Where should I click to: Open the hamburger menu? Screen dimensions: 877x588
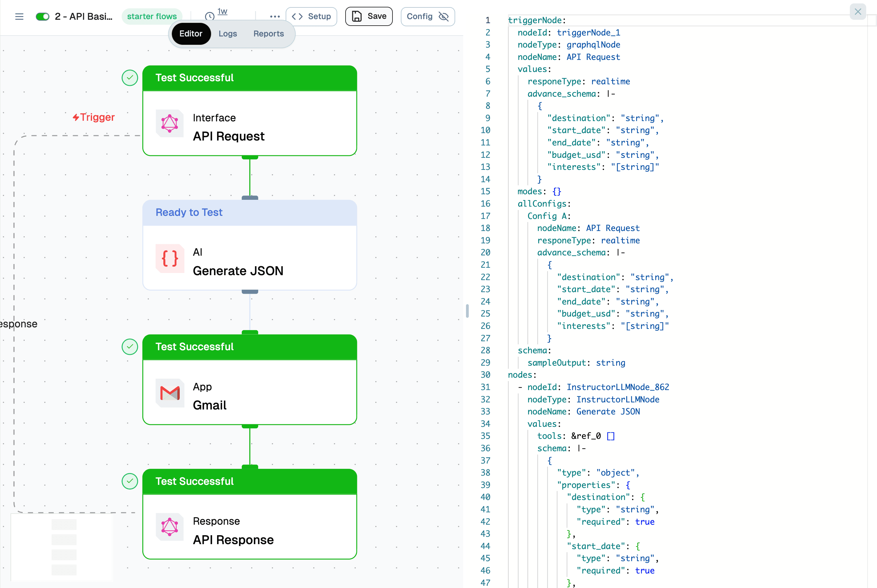(x=19, y=16)
